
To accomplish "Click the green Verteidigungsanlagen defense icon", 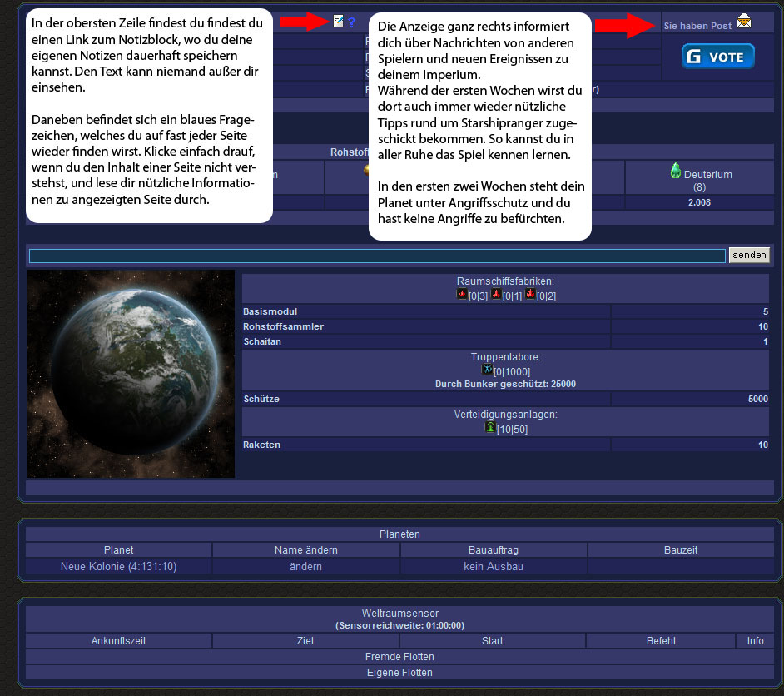I will click(490, 427).
